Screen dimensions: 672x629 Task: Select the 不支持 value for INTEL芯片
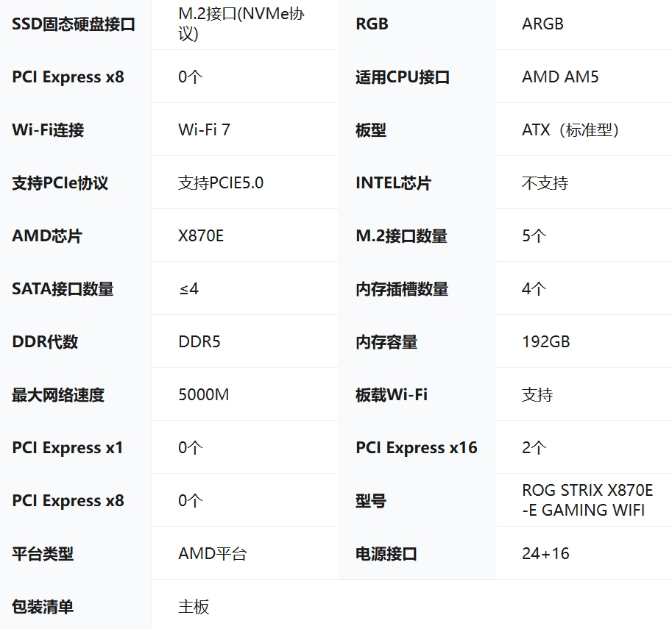coord(545,183)
